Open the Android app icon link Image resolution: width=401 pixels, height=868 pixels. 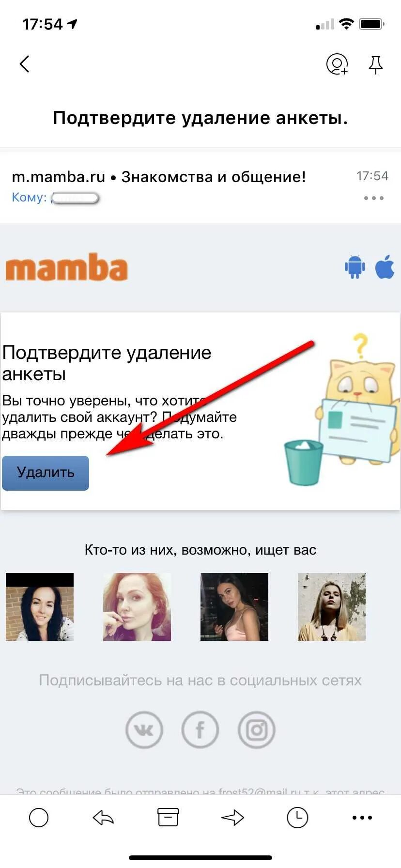[x=355, y=266]
